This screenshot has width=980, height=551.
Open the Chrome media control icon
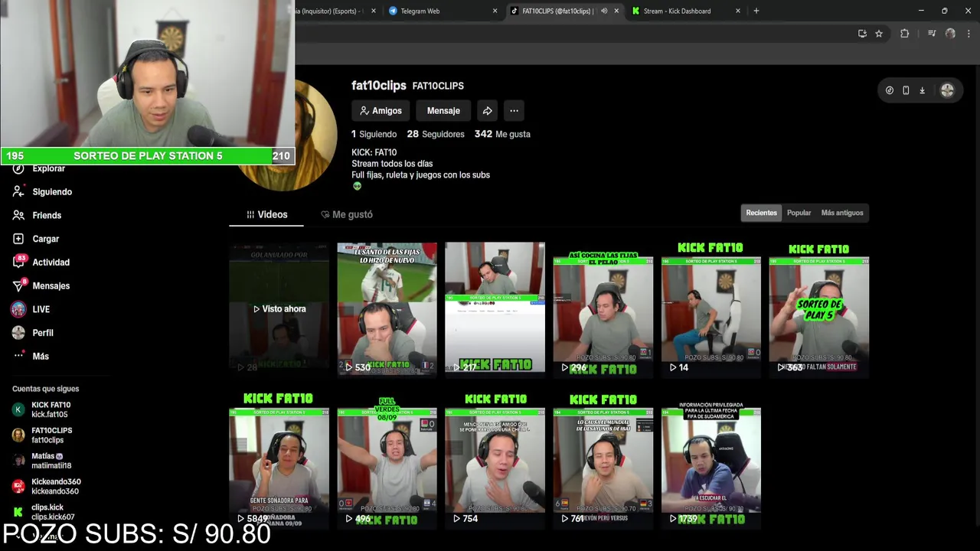(x=932, y=34)
